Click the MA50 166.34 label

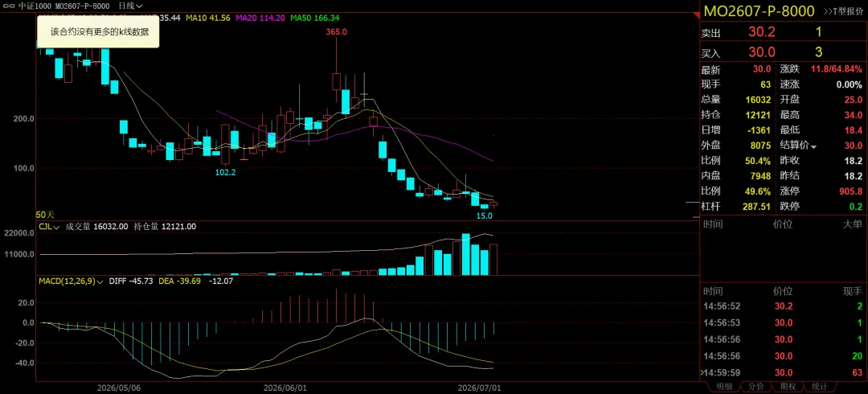point(314,18)
